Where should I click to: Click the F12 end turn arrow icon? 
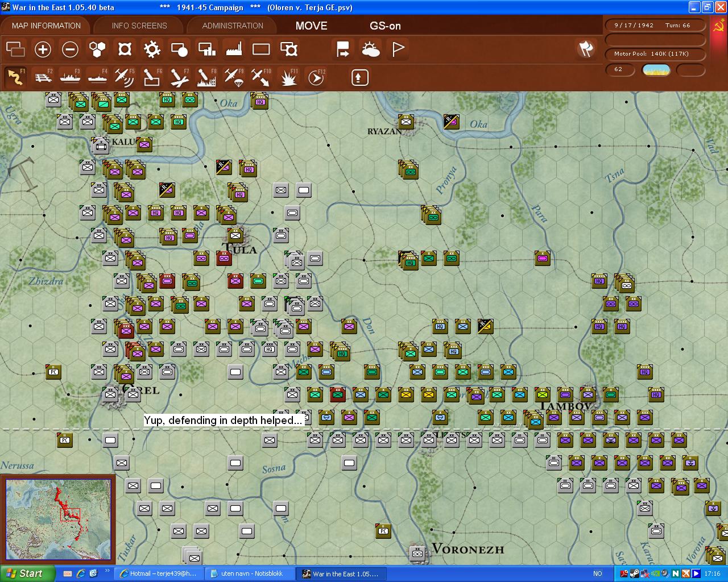316,77
